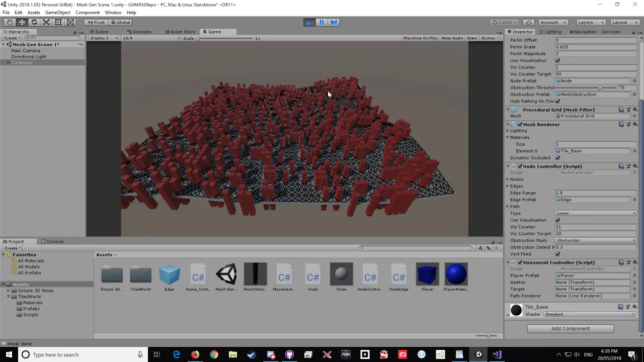Viewport: 644px width, 362px height.
Task: Switch to the Asset Store tab
Action: coord(180,32)
